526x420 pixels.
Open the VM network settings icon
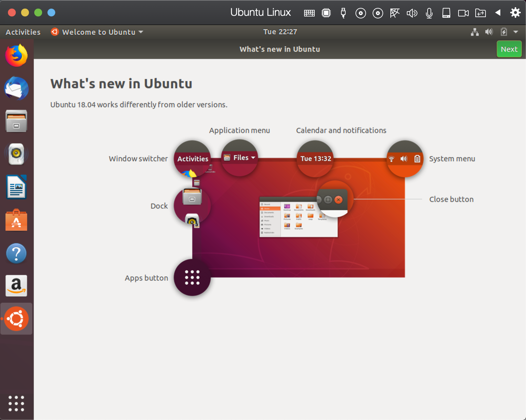click(395, 13)
